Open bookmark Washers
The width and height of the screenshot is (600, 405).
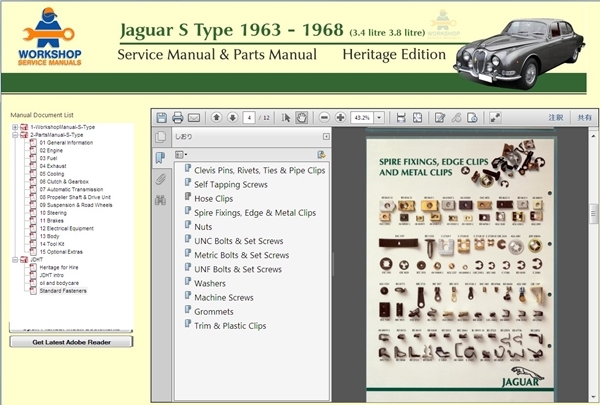click(x=210, y=284)
